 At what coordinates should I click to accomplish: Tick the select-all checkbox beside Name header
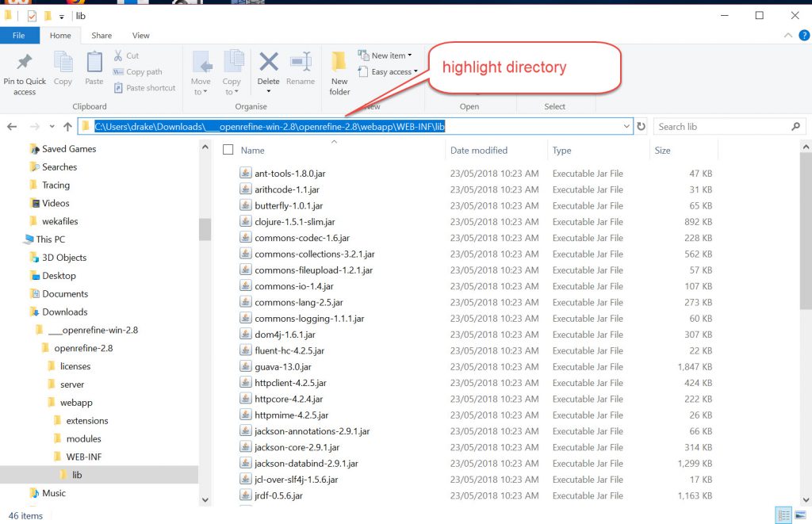[x=228, y=150]
